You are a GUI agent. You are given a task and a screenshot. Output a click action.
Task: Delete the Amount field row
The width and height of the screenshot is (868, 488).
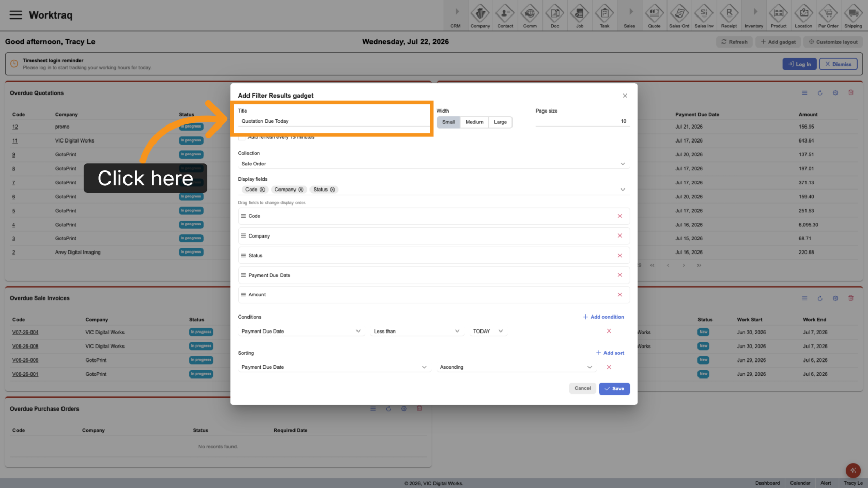pos(619,294)
